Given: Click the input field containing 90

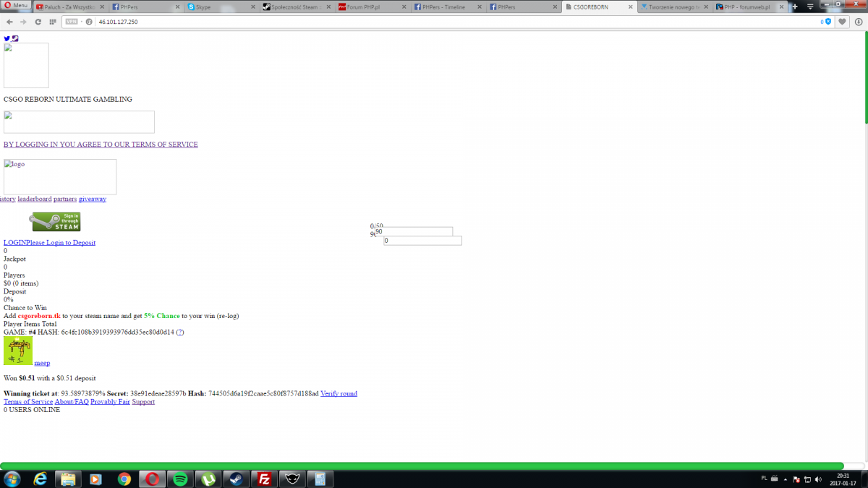Looking at the screenshot, I should pos(414,231).
